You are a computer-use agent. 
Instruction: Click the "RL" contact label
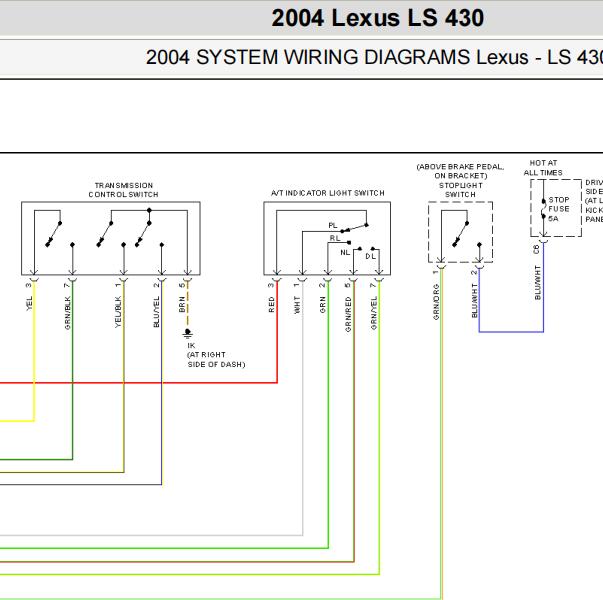tap(335, 238)
